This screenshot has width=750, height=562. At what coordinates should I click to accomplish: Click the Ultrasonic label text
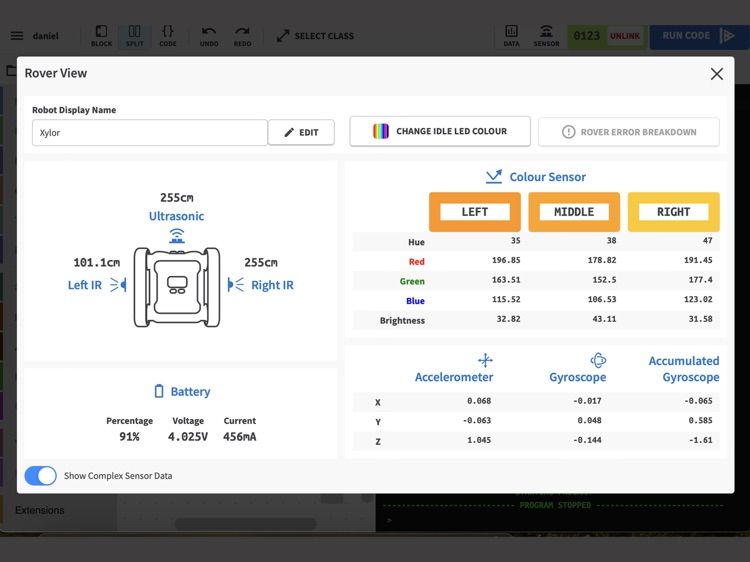click(176, 216)
